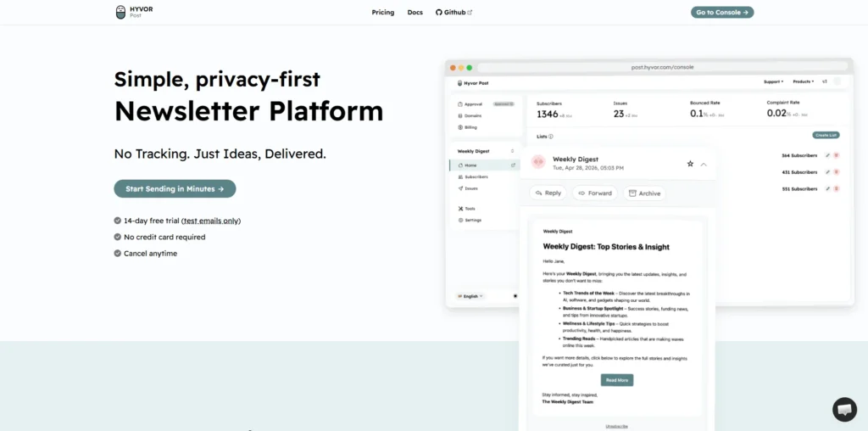Click the Lists info icon
This screenshot has width=868, height=431.
tap(550, 137)
